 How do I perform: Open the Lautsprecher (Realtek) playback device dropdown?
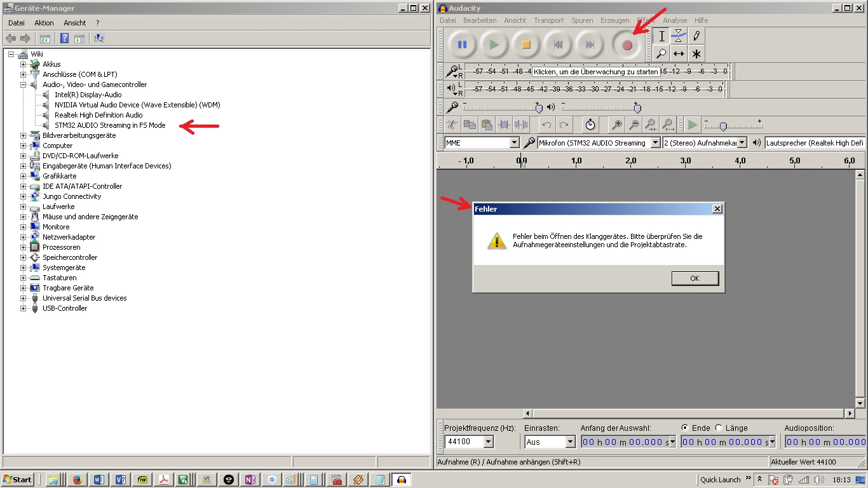(815, 143)
